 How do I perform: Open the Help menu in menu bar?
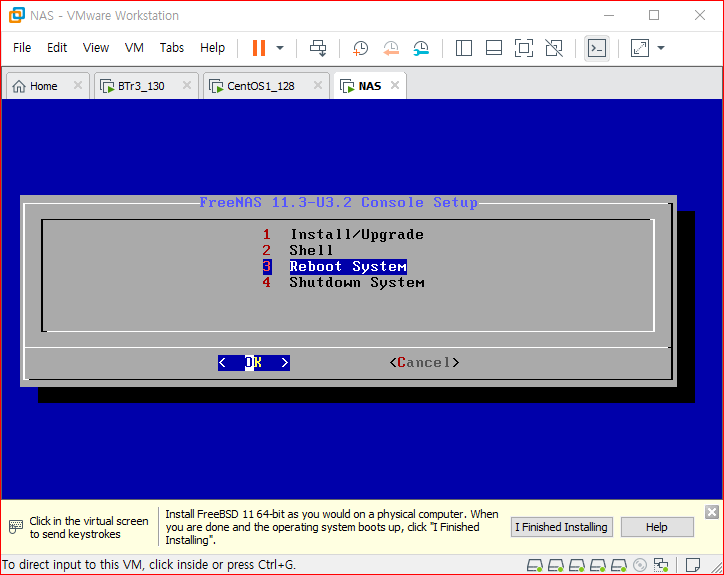[x=212, y=48]
